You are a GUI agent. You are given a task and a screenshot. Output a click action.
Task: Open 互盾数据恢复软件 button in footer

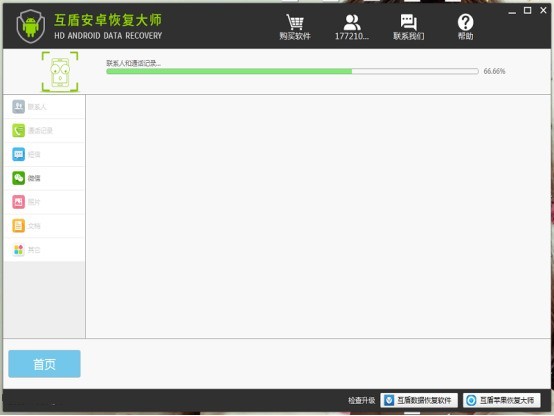[x=419, y=400]
